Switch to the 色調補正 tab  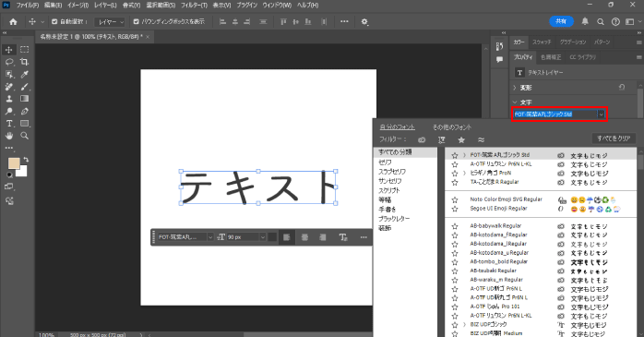(551, 57)
